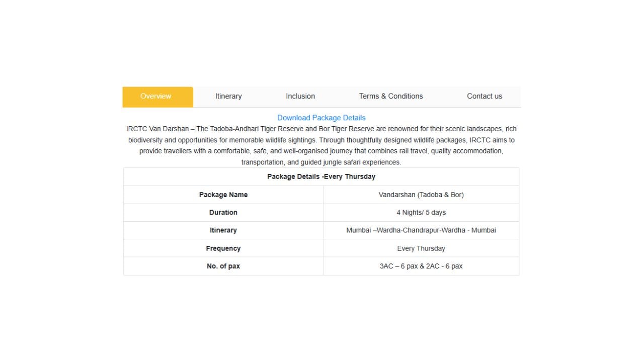Open the Terms & Conditions tab

(391, 97)
